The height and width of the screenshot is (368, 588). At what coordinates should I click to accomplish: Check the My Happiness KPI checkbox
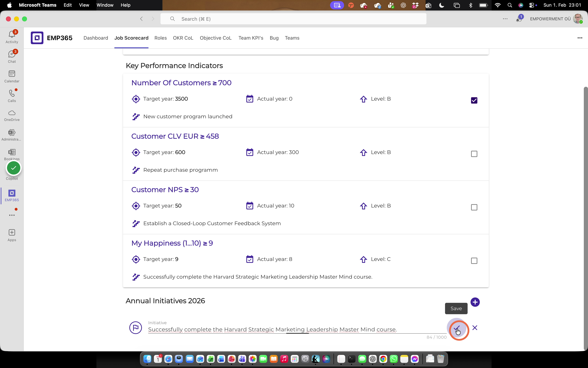click(x=474, y=261)
